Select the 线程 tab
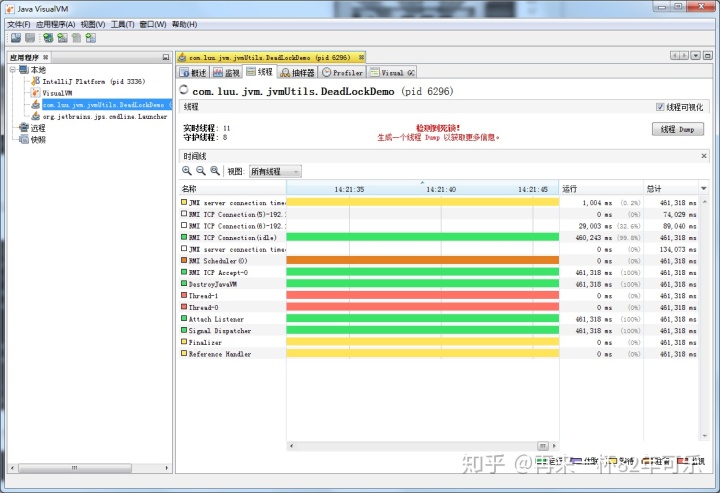This screenshot has width=720, height=493. (x=259, y=72)
